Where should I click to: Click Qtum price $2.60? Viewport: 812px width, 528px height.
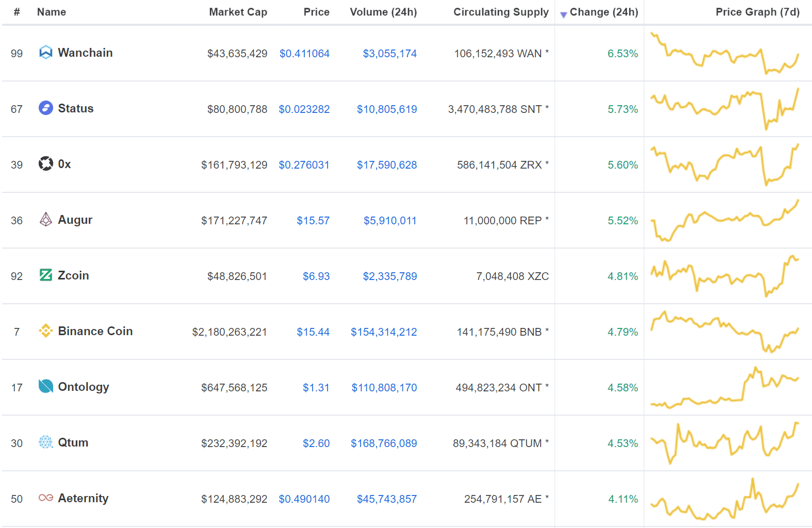(x=316, y=443)
